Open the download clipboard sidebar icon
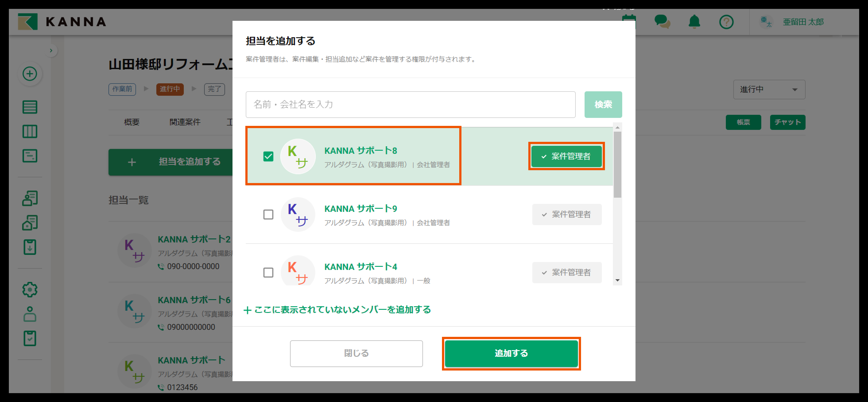 click(x=30, y=247)
